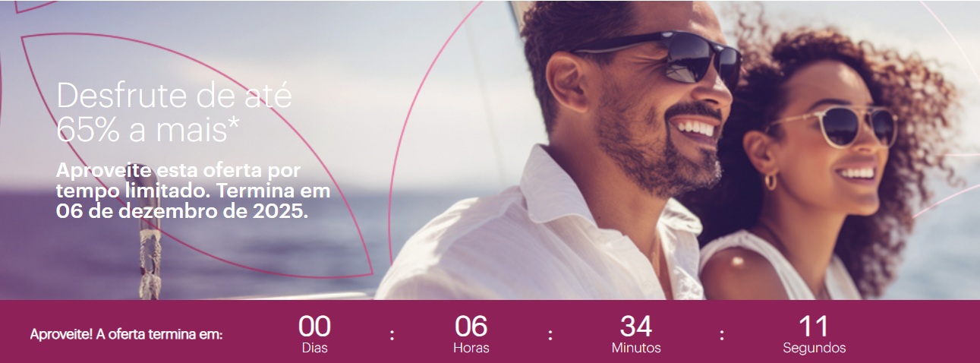Select the 'Horas' label
The height and width of the screenshot is (363, 980).
click(471, 349)
